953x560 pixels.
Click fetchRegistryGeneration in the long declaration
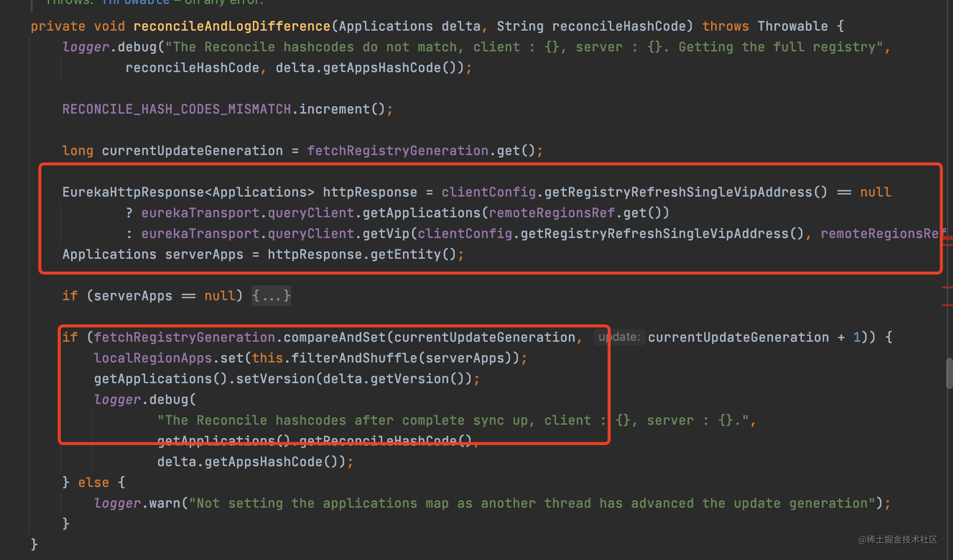[398, 151]
